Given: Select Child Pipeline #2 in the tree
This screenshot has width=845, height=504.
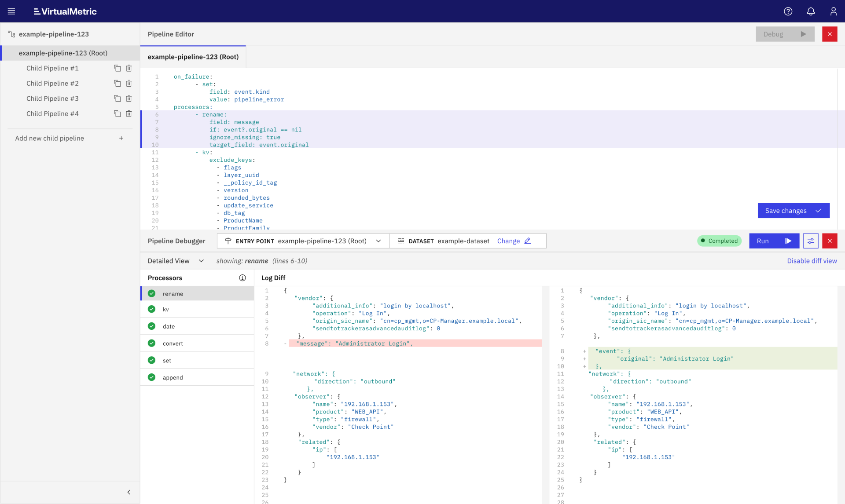Looking at the screenshot, I should click(52, 83).
